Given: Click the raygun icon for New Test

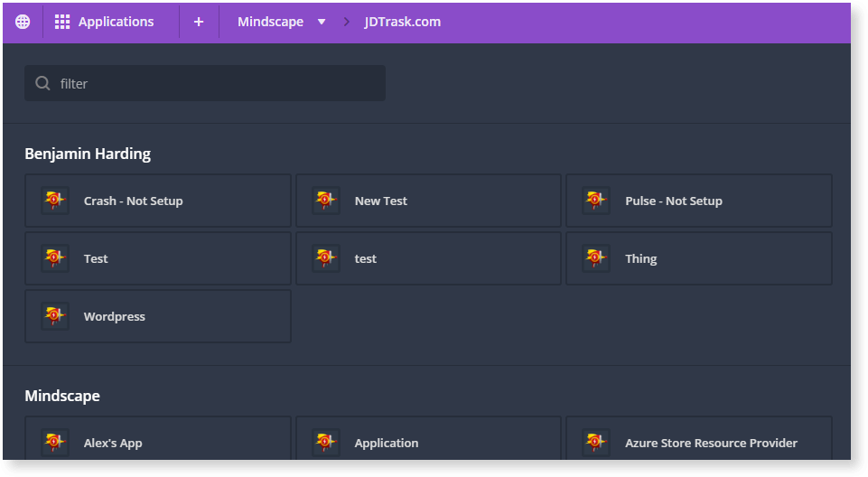Looking at the screenshot, I should (325, 201).
